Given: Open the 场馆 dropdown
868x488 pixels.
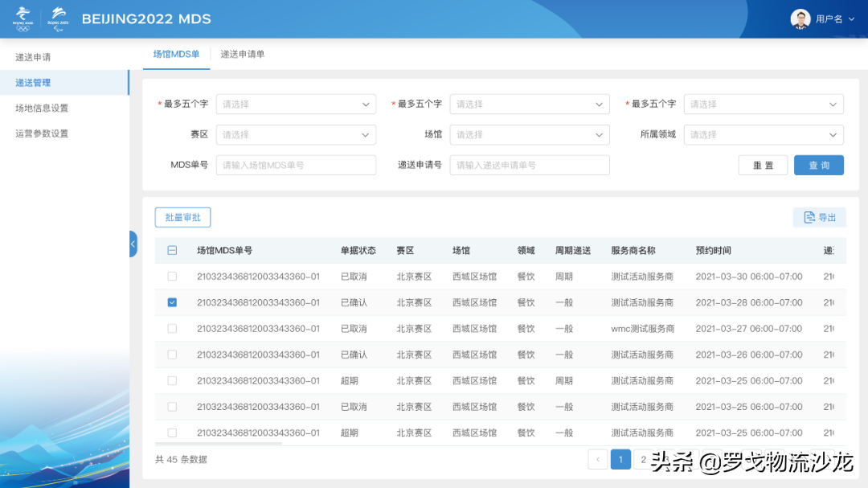Looking at the screenshot, I should tap(529, 134).
